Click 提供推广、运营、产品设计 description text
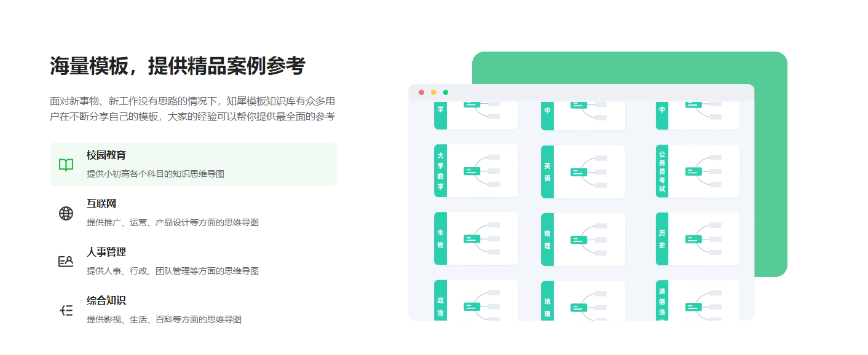The width and height of the screenshot is (868, 355). coord(172,222)
